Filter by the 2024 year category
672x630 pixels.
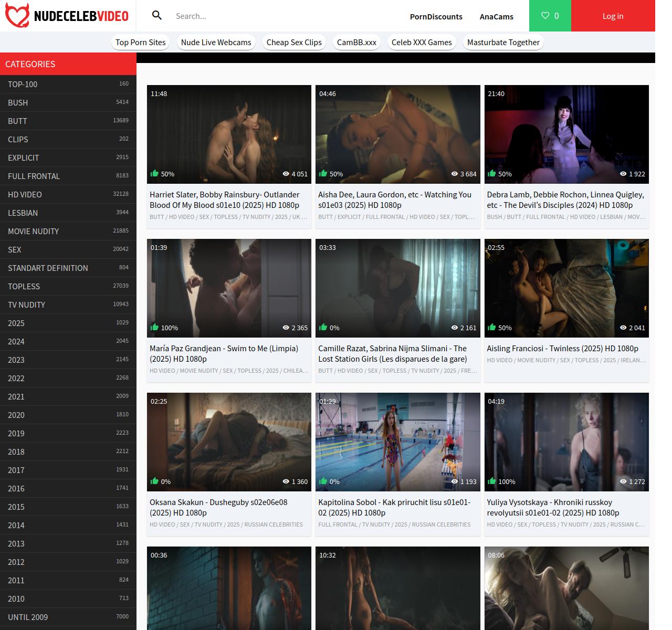click(16, 341)
